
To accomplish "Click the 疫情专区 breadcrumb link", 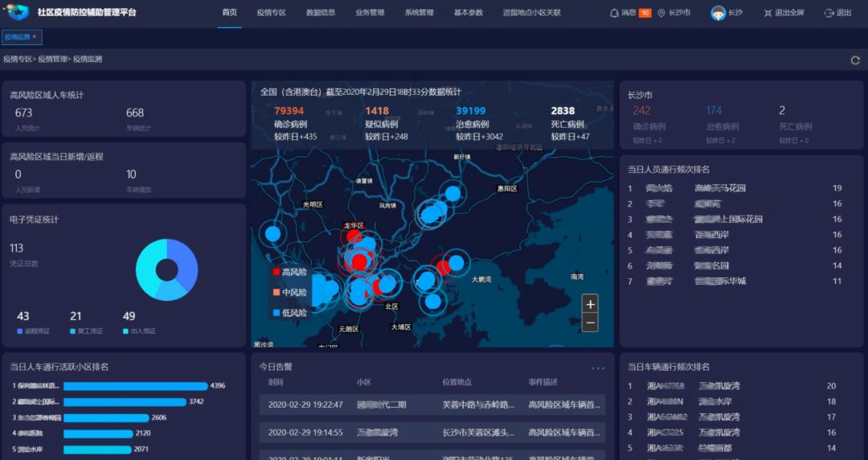I will point(18,60).
